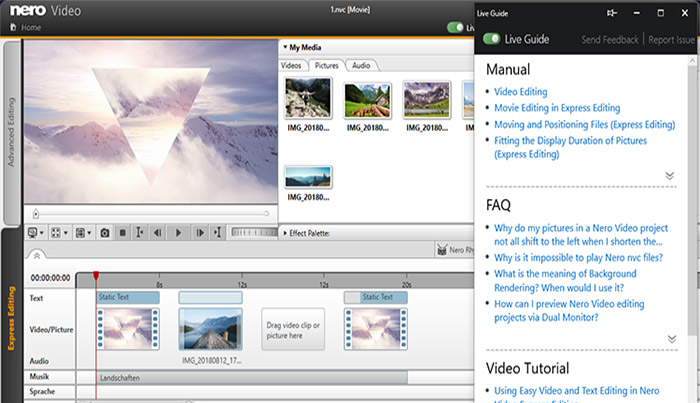The width and height of the screenshot is (700, 403).
Task: Select the hiker picture thumbnail in My Media
Action: 308,97
